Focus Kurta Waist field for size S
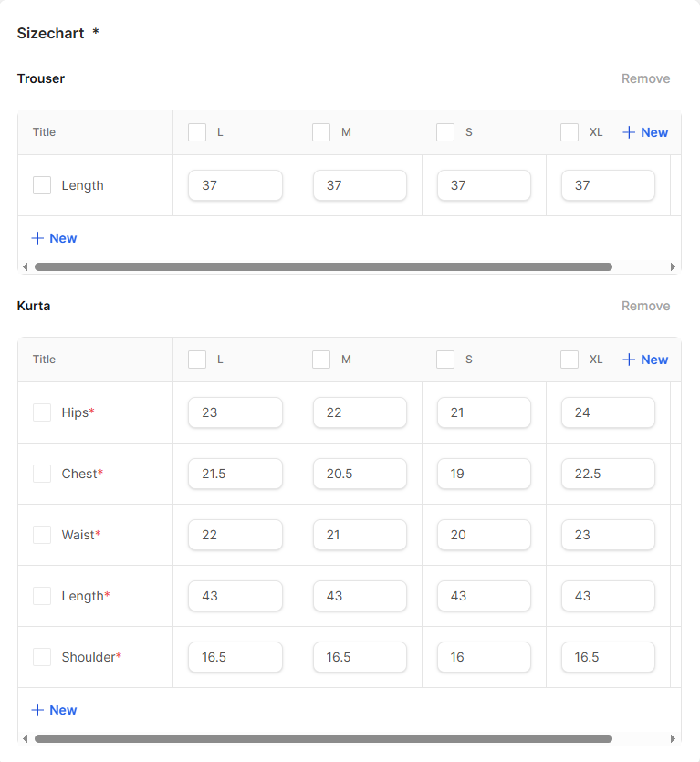 pyautogui.click(x=484, y=535)
